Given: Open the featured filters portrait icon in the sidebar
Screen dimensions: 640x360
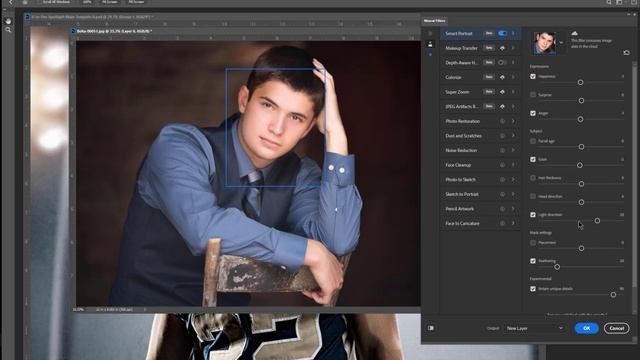Looking at the screenshot, I should point(430,44).
